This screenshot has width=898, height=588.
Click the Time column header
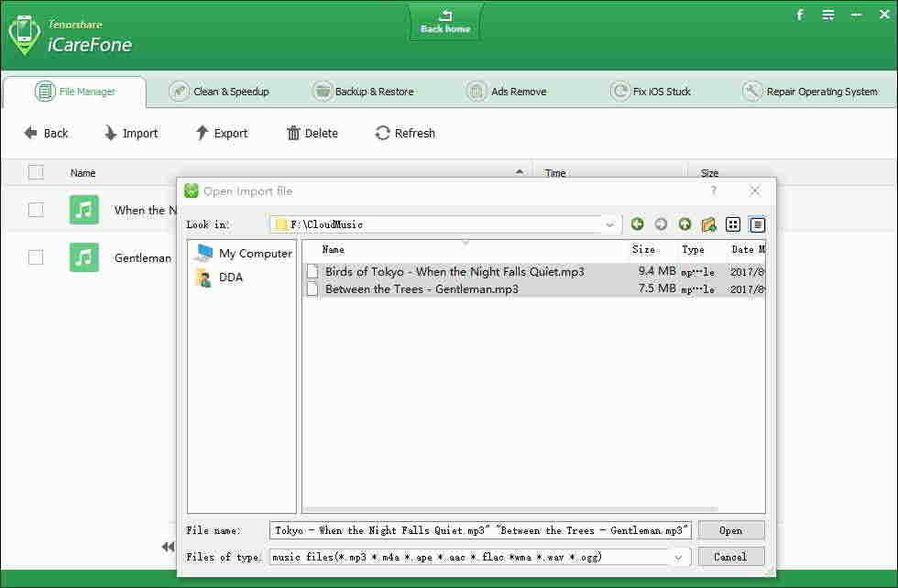pos(555,173)
